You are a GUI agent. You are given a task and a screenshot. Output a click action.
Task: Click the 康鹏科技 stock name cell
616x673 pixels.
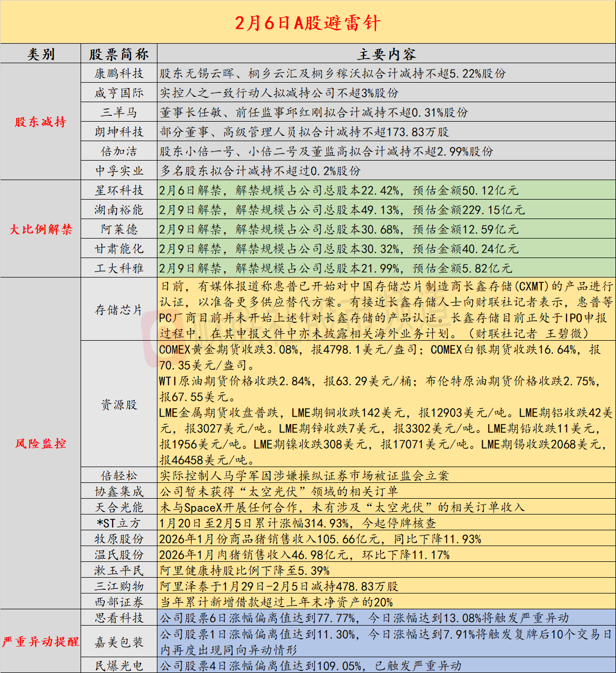click(x=119, y=74)
